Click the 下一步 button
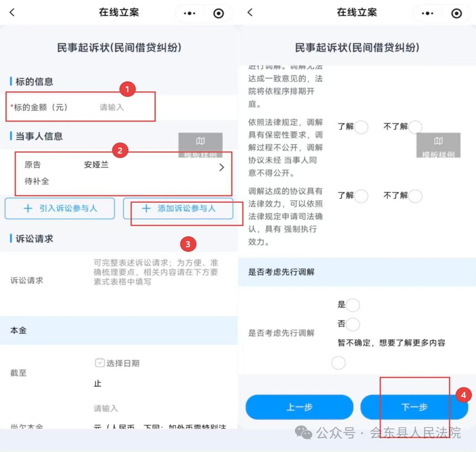Screen dimensions: 476x452 pos(414,407)
